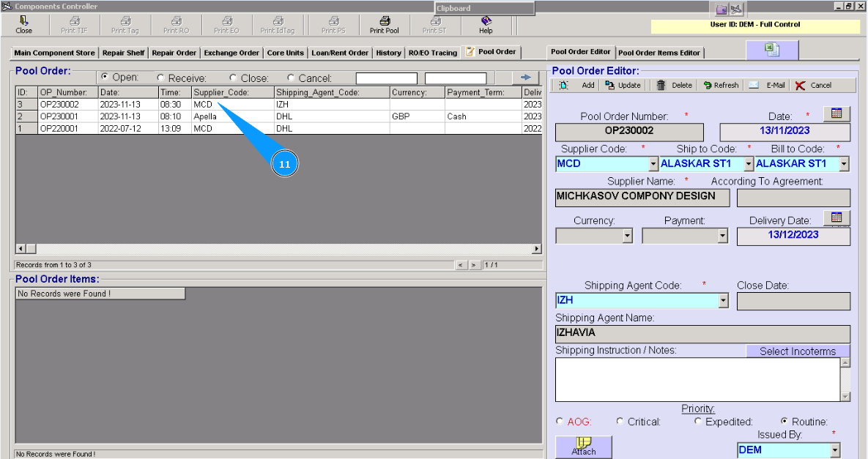The height and width of the screenshot is (459, 868).
Task: Click the Print PS toolbar icon
Action: click(x=333, y=25)
